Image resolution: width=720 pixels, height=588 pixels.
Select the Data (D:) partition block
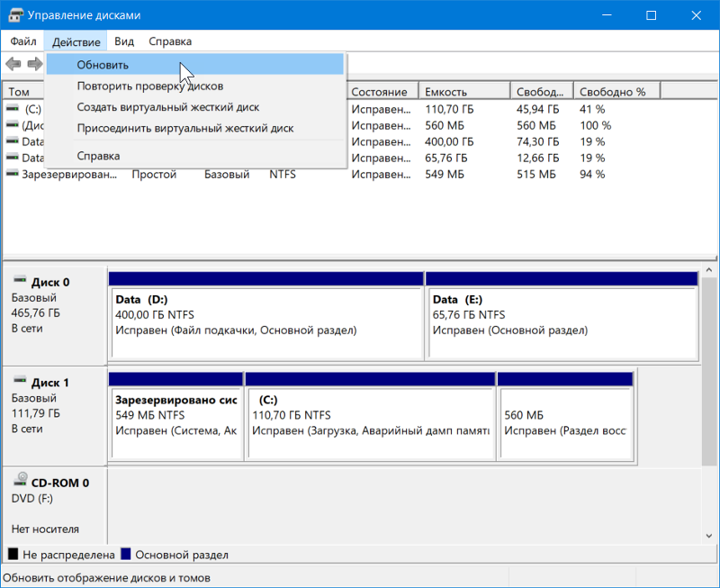[265, 315]
